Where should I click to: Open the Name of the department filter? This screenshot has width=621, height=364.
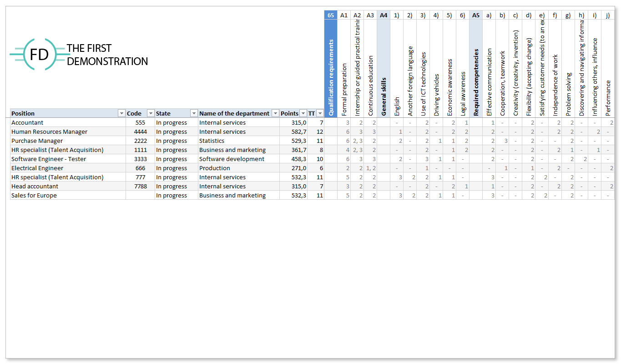coord(275,113)
